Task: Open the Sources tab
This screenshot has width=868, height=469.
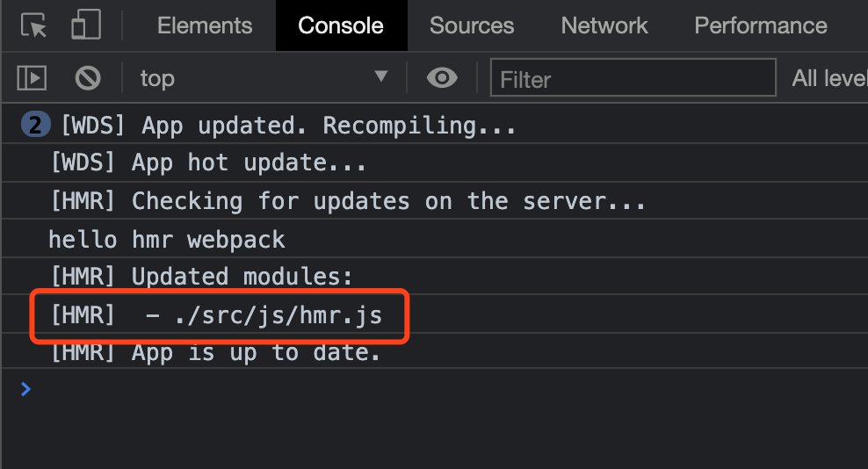Action: pos(472,25)
